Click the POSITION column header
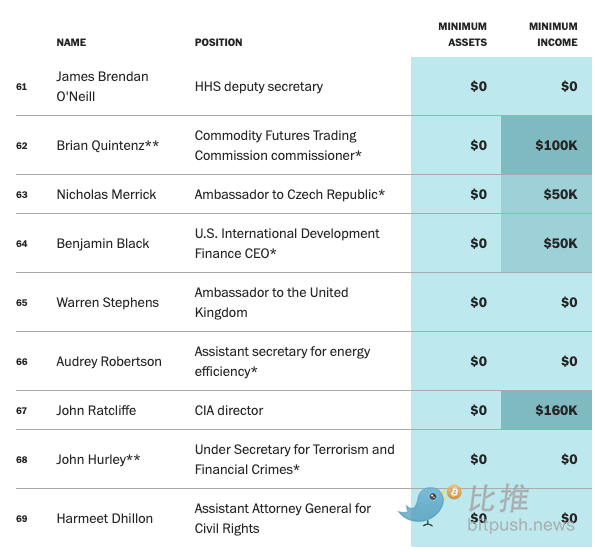Image resolution: width=595 pixels, height=552 pixels. pos(219,42)
